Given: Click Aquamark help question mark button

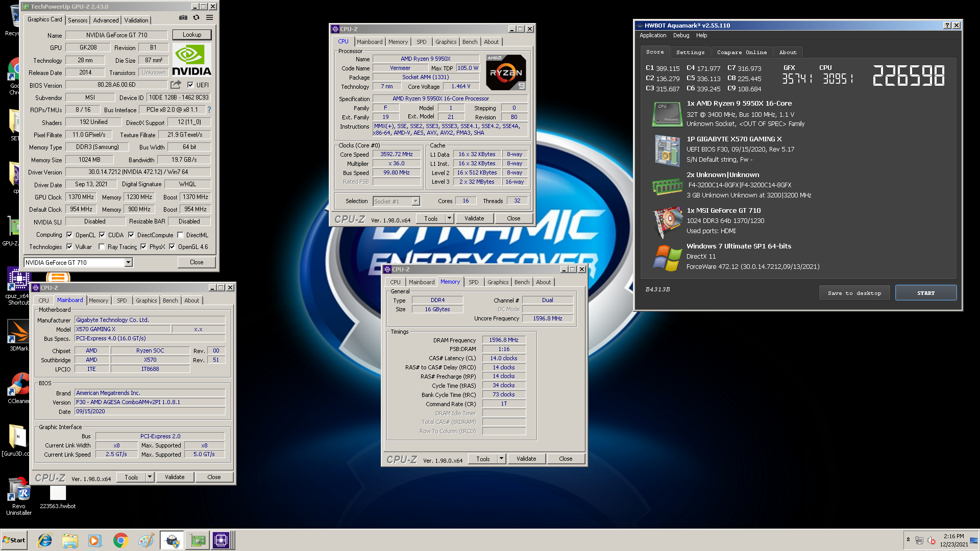Looking at the screenshot, I should coord(947,26).
